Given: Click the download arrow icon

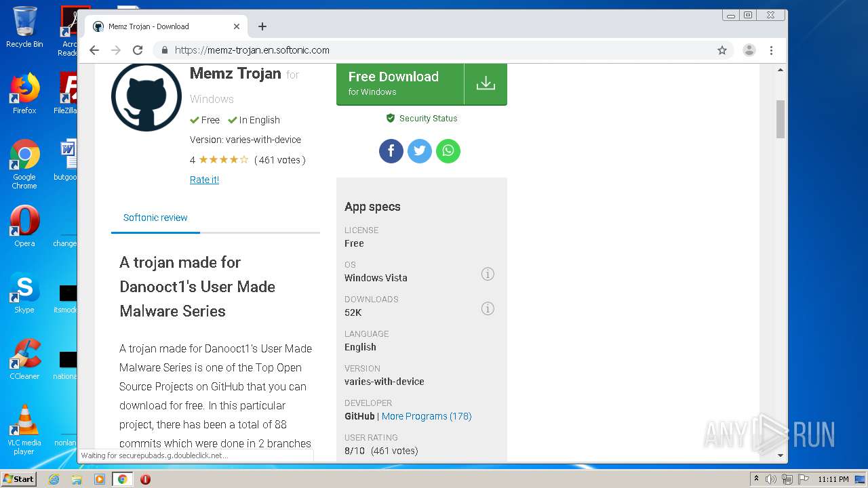Looking at the screenshot, I should tap(486, 83).
